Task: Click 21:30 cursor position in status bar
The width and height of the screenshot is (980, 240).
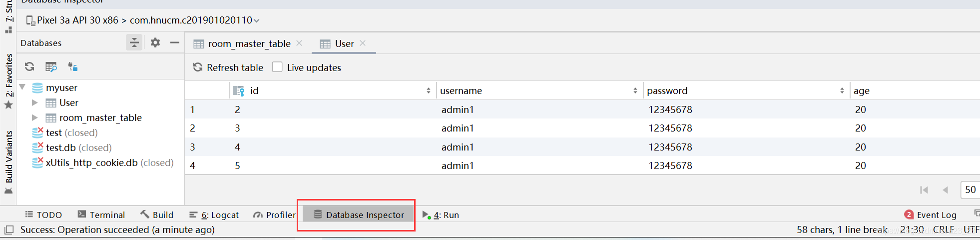Action: pos(912,229)
